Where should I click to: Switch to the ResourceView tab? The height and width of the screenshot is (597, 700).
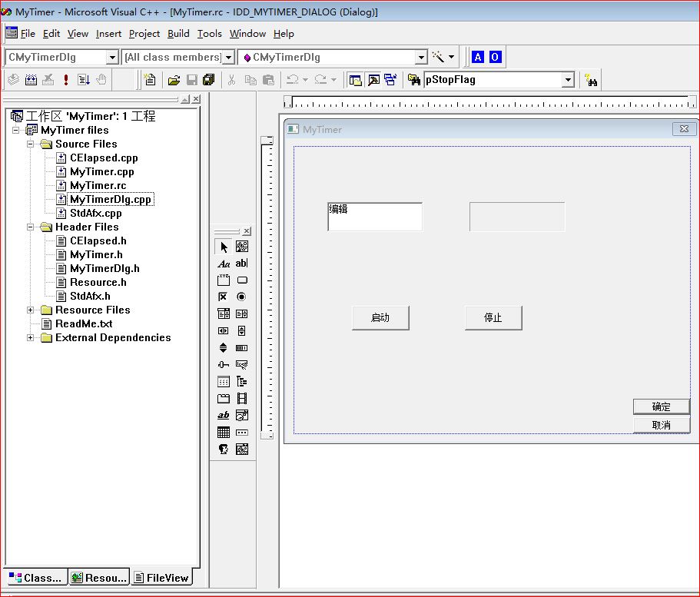[99, 577]
